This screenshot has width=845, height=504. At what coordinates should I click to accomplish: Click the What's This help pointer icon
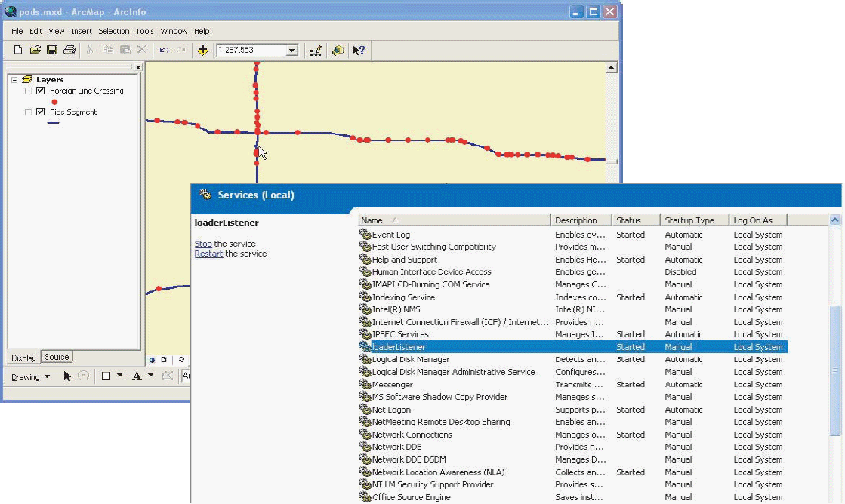point(359,50)
